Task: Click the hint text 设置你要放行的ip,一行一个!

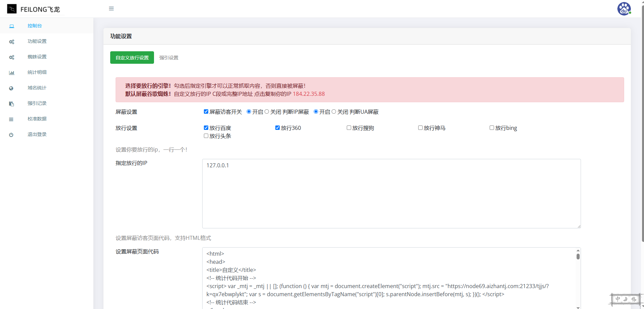Action: point(151,150)
